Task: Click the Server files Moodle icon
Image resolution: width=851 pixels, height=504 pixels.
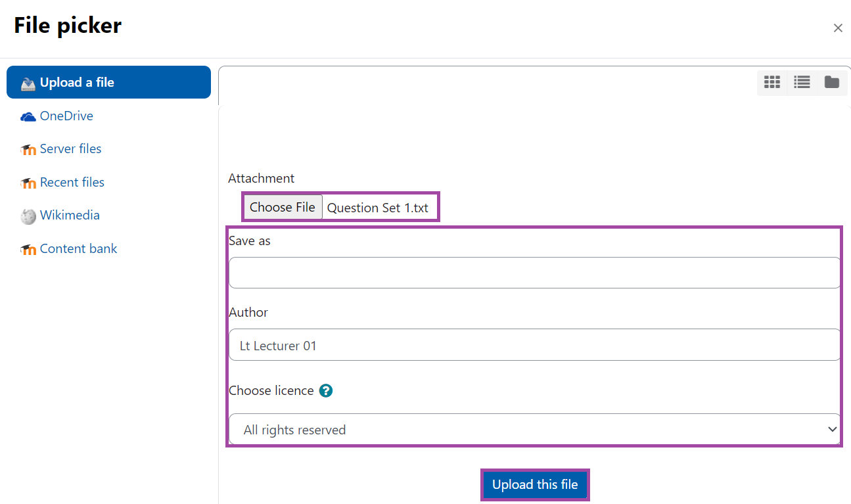Action: click(28, 150)
